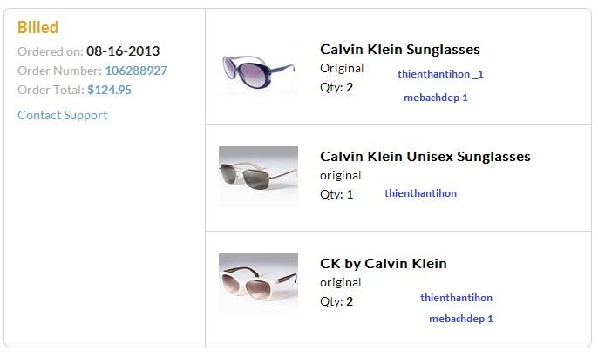Click mebachdep 1 in CK by Calvin Klein row
The image size is (598, 364).
[x=461, y=319]
